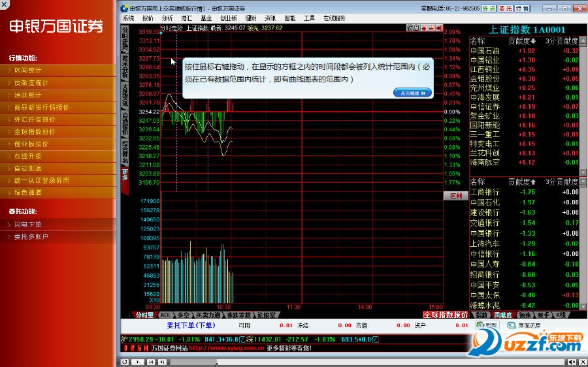
Task: Open the 分析 menu
Action: pos(167,18)
